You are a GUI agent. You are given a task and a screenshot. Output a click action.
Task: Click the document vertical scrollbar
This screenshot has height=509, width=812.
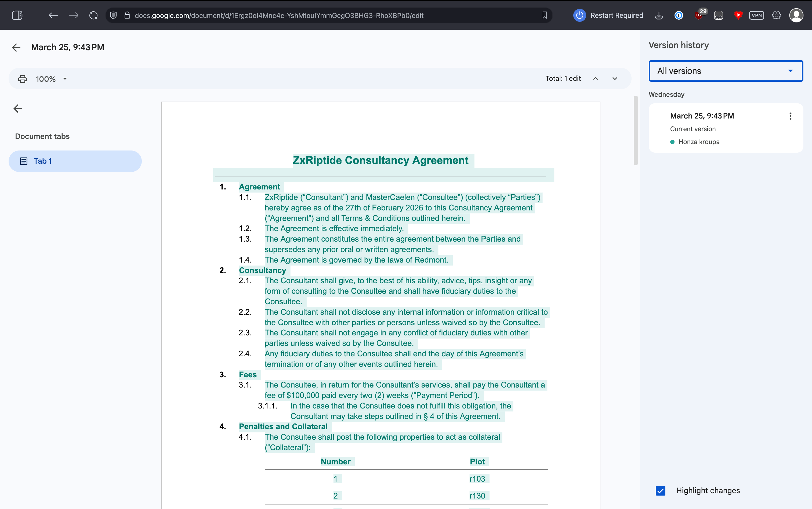click(635, 131)
